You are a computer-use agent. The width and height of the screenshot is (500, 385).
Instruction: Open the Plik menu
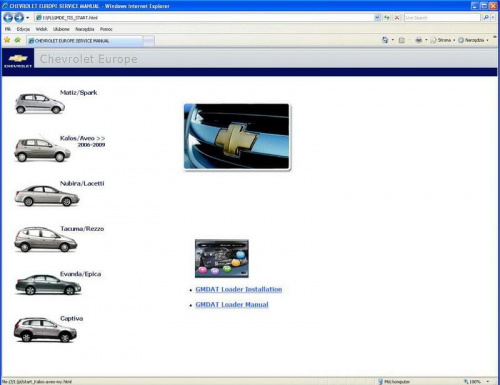pyautogui.click(x=8, y=29)
